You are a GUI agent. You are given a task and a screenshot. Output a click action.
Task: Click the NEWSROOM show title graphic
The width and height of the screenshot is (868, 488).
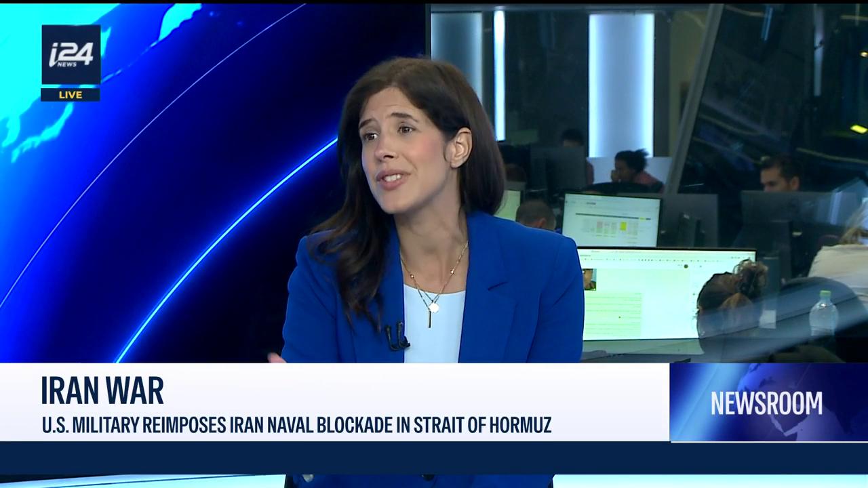click(x=766, y=403)
